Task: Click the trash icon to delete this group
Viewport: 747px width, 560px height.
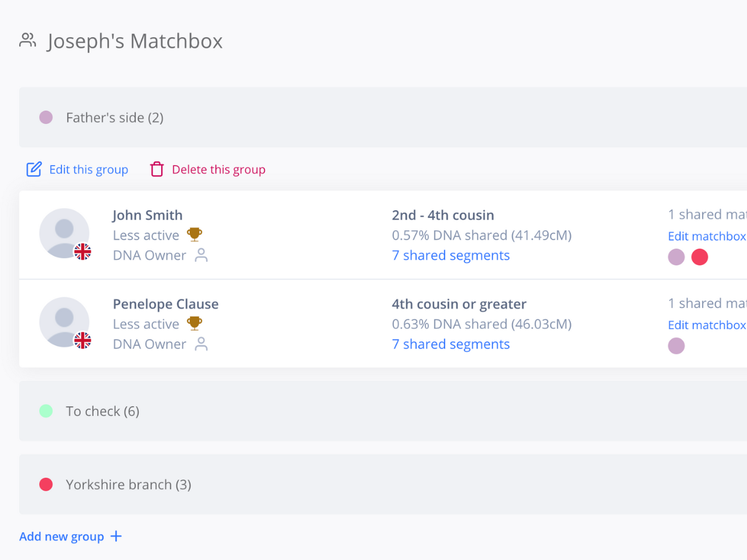Action: point(157,169)
